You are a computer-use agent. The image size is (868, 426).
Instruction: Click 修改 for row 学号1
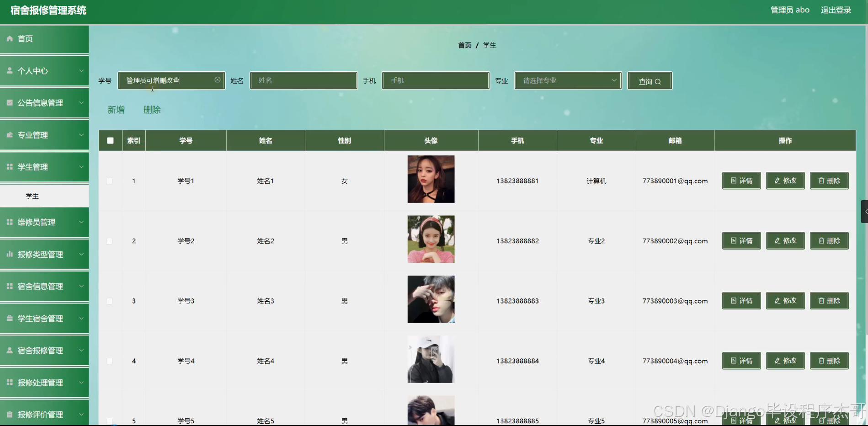tap(785, 181)
